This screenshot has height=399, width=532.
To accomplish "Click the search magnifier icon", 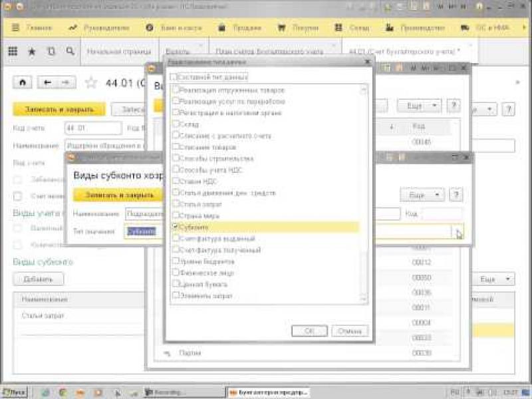I will point(70,51).
